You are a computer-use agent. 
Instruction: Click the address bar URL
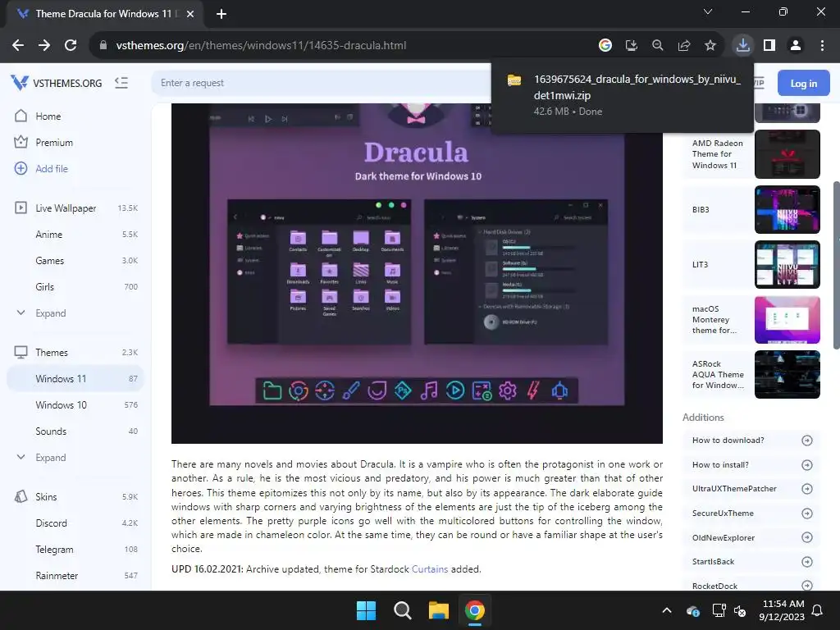pos(261,46)
